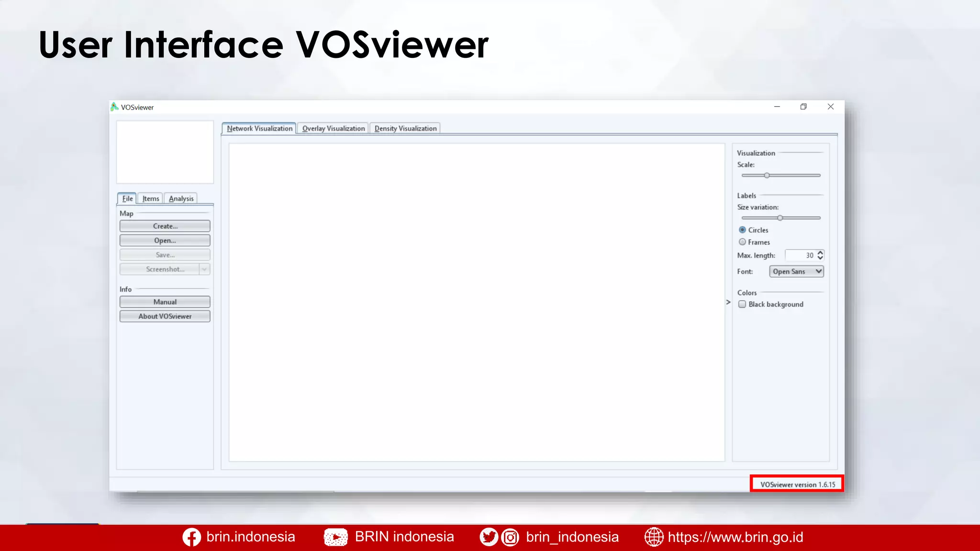Viewport: 980px width, 551px height.
Task: Click the About VOSviewer button
Action: (165, 316)
